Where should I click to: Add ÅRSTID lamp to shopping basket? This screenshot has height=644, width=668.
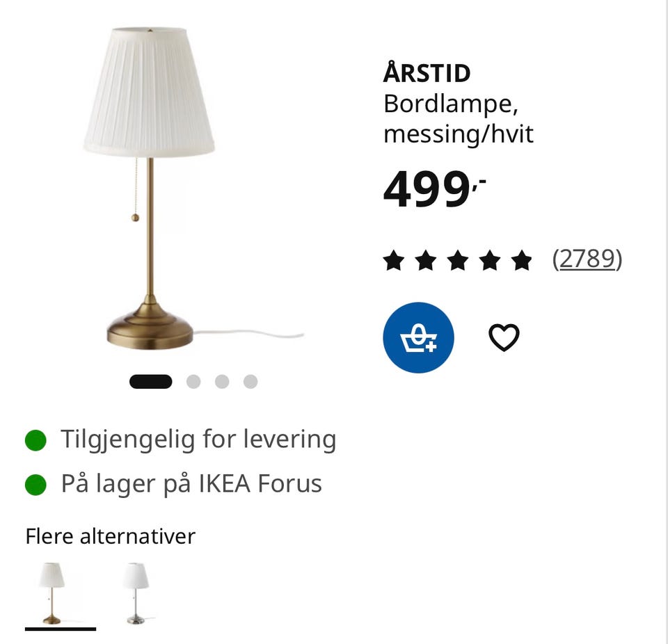418,338
